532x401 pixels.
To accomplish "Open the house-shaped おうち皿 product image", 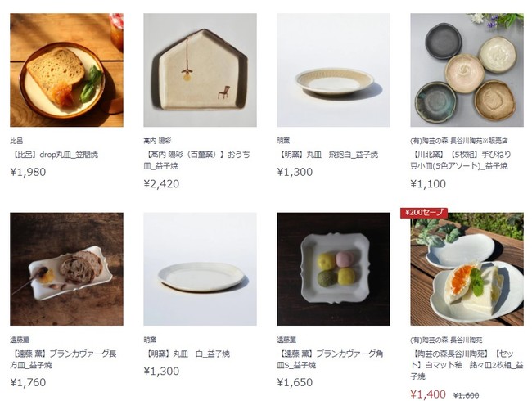I will [200, 70].
